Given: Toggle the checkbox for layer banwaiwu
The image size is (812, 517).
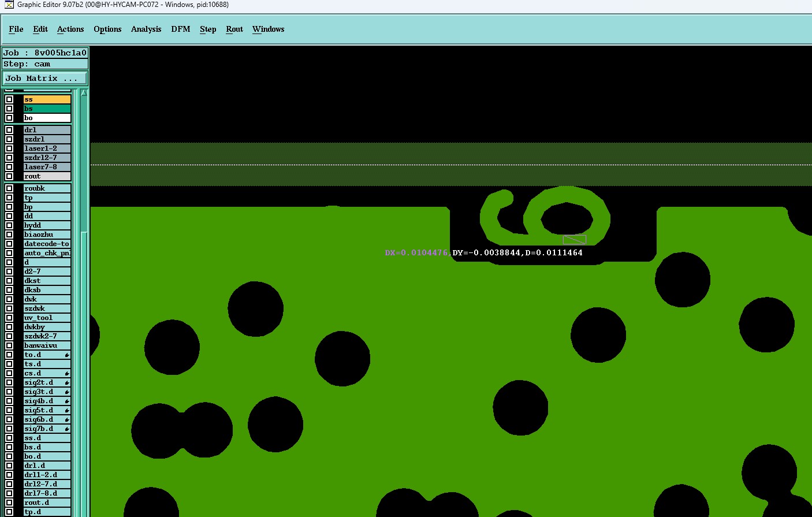Looking at the screenshot, I should point(9,345).
